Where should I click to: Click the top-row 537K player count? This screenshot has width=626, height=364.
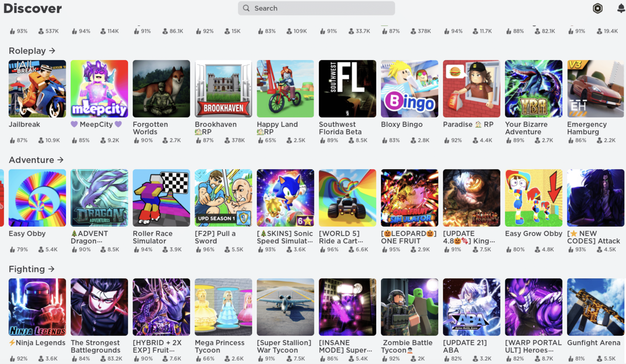pos(49,31)
